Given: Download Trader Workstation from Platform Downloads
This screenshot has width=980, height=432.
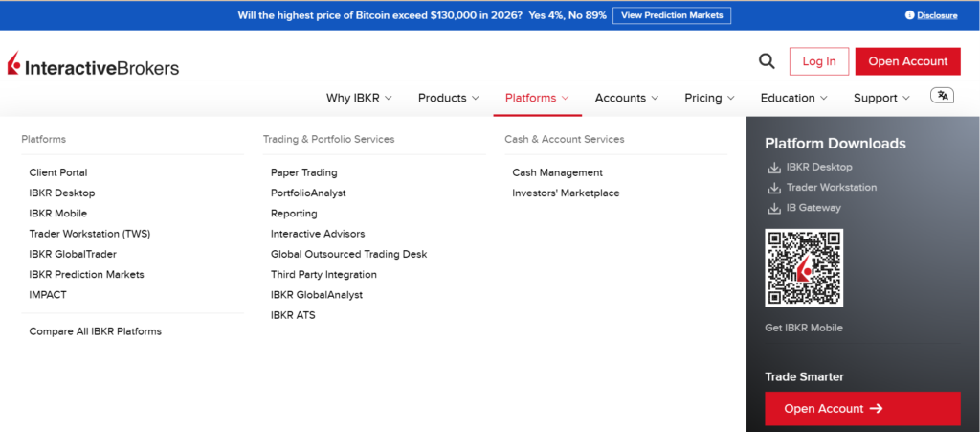Looking at the screenshot, I should point(832,187).
